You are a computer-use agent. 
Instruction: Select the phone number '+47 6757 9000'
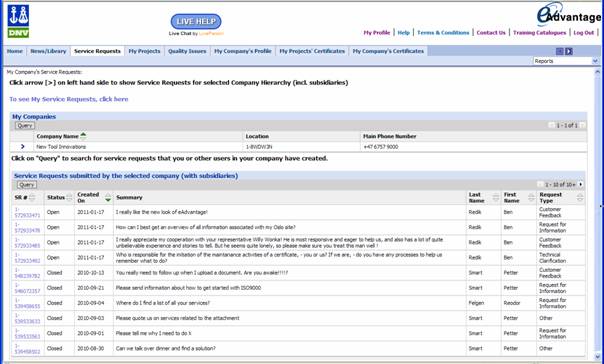381,147
